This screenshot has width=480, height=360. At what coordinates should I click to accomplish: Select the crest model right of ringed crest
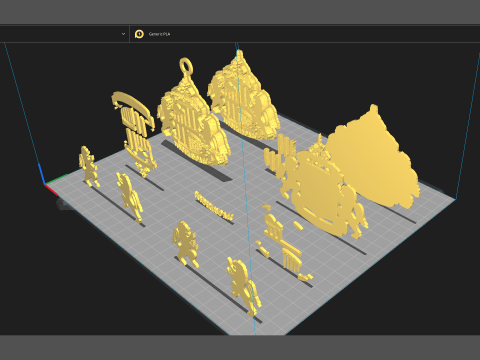tap(243, 97)
